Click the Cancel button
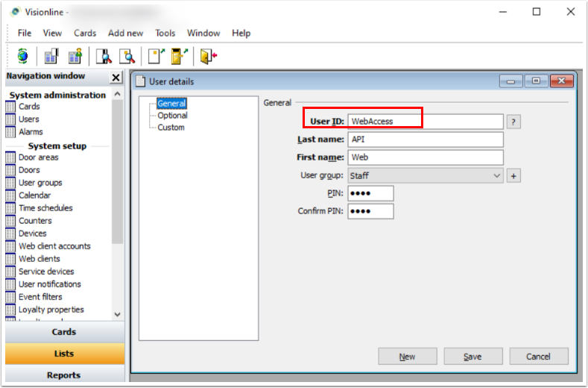The height and width of the screenshot is (388, 588). click(x=538, y=357)
